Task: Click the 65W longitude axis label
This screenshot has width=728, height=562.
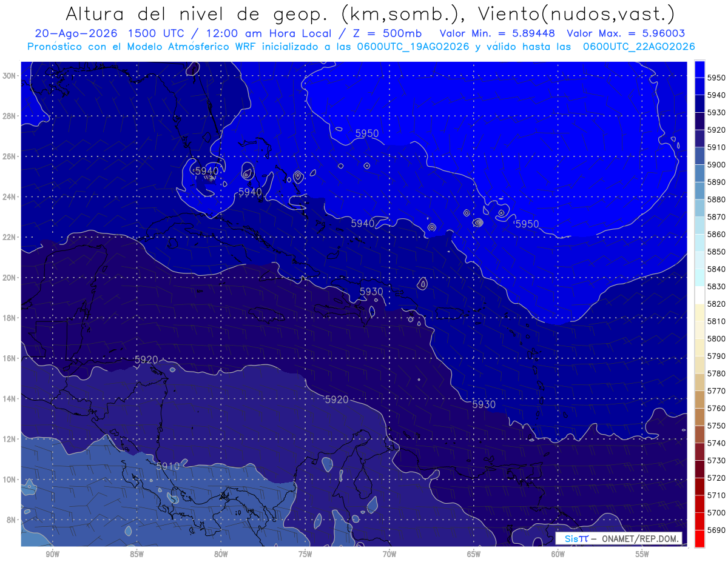Action: [x=474, y=554]
